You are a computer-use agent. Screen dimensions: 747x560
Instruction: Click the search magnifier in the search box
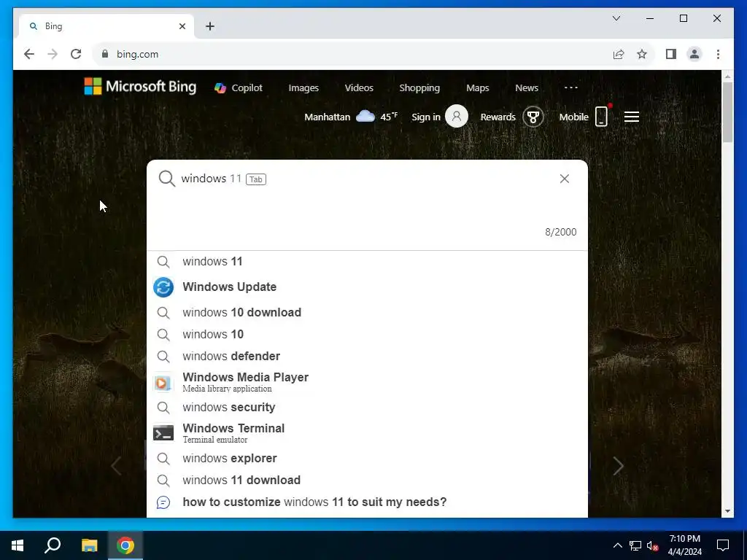pyautogui.click(x=167, y=179)
